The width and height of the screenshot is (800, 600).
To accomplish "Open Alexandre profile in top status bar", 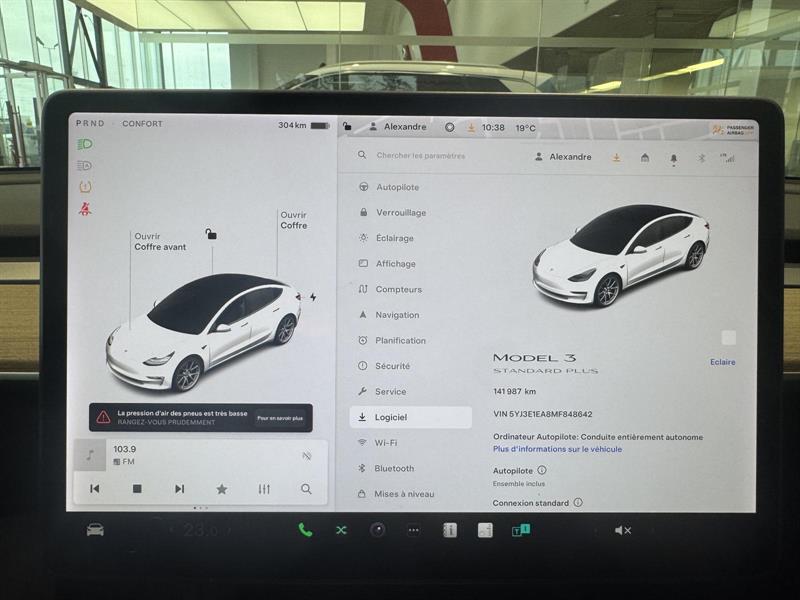I will tap(397, 127).
